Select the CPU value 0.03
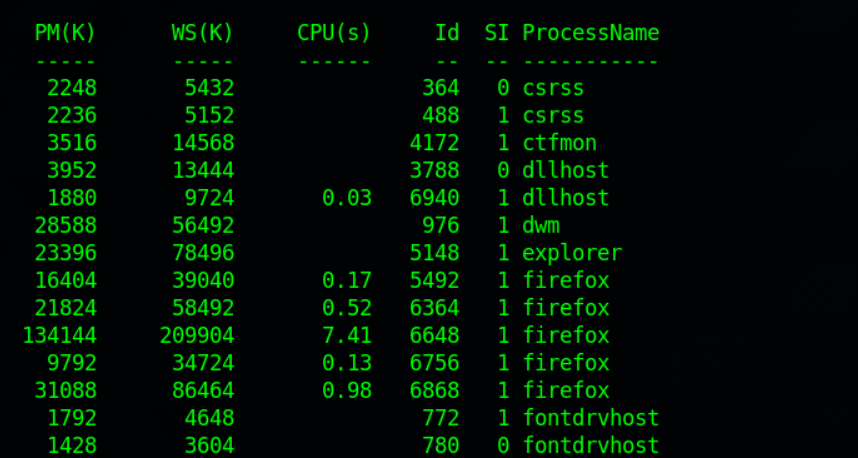The height and width of the screenshot is (458, 858). 347,198
